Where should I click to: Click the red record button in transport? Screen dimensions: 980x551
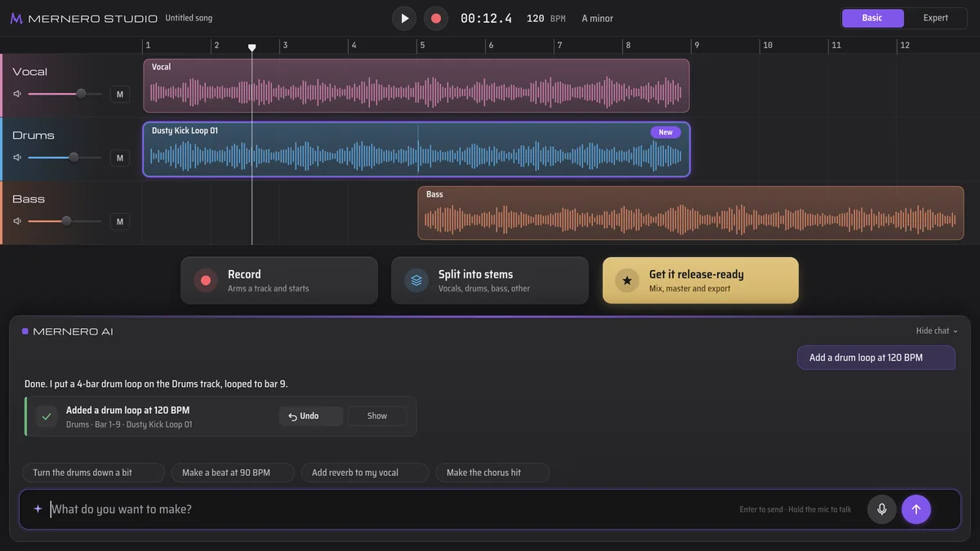point(436,18)
